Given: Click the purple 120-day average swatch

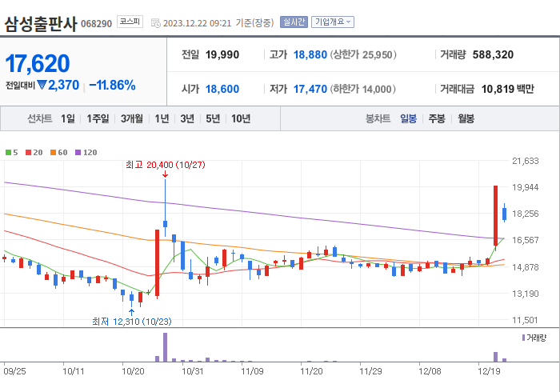Looking at the screenshot, I should click(x=78, y=153).
